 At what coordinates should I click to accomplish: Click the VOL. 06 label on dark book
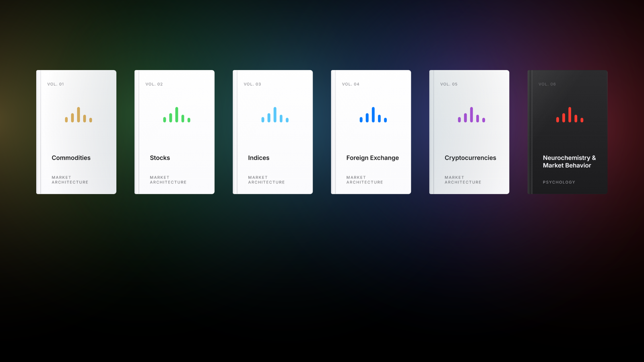pyautogui.click(x=547, y=84)
